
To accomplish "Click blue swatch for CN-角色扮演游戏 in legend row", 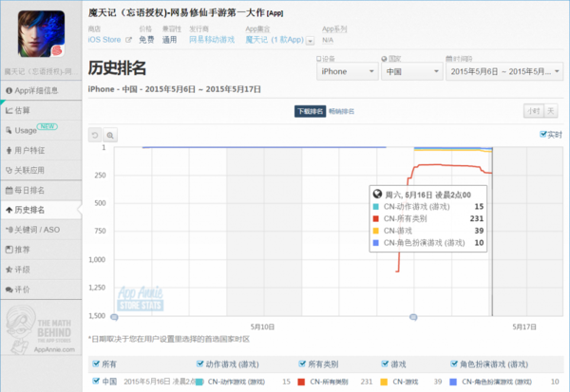I will pos(453,382).
